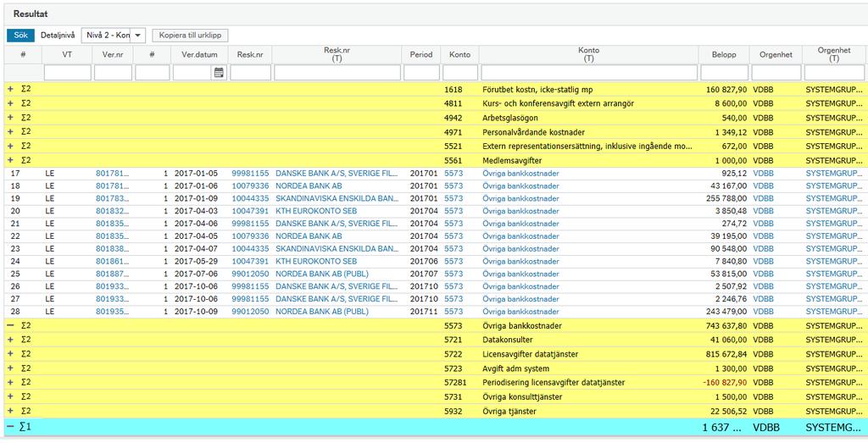Select period 201711 cell
The height and width of the screenshot is (443, 868).
click(x=424, y=312)
